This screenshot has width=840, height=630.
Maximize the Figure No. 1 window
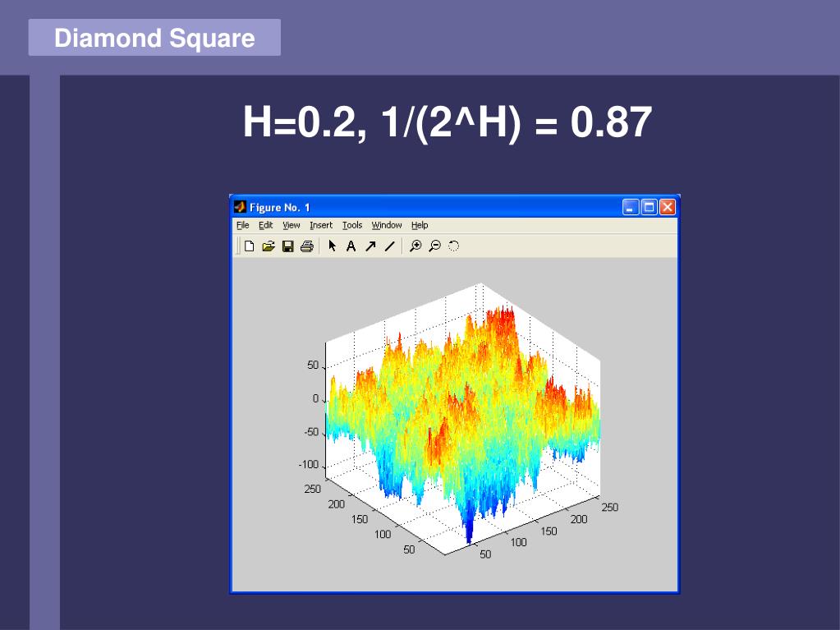point(649,207)
